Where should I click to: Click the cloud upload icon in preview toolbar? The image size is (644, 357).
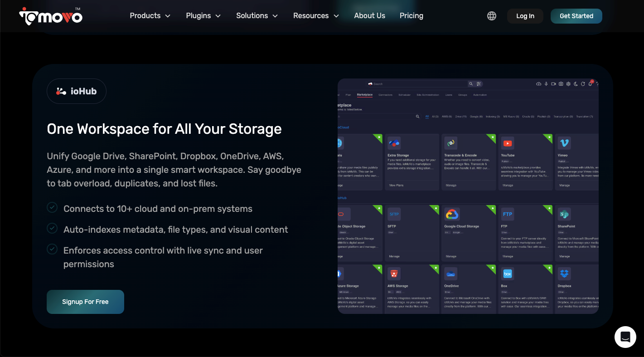(x=539, y=84)
